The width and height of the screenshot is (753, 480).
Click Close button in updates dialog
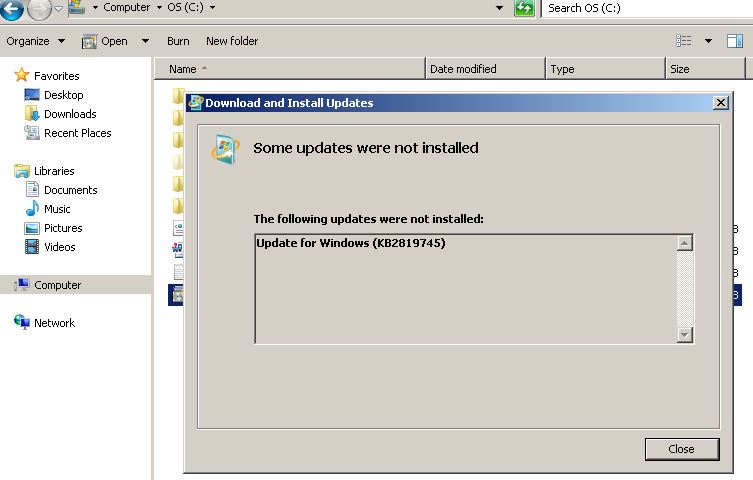pos(681,449)
